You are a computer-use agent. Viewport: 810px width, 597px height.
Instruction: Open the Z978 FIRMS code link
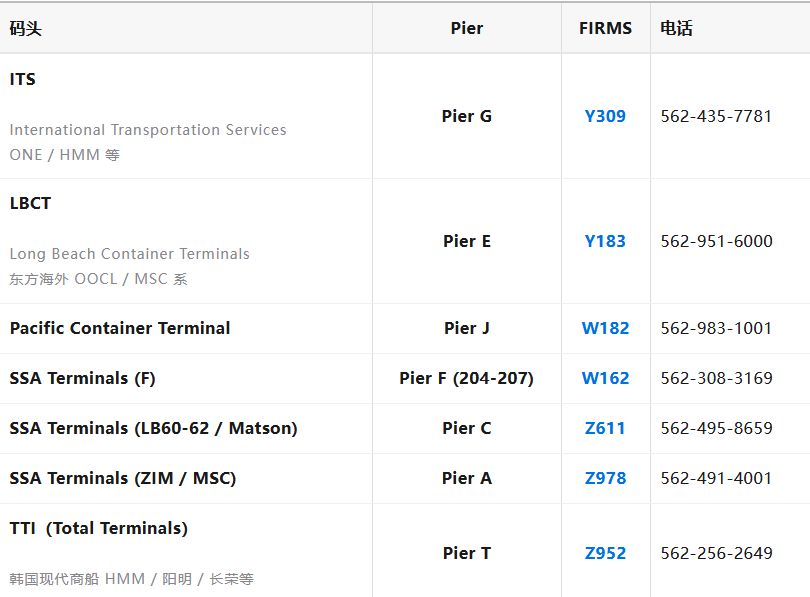tap(605, 479)
